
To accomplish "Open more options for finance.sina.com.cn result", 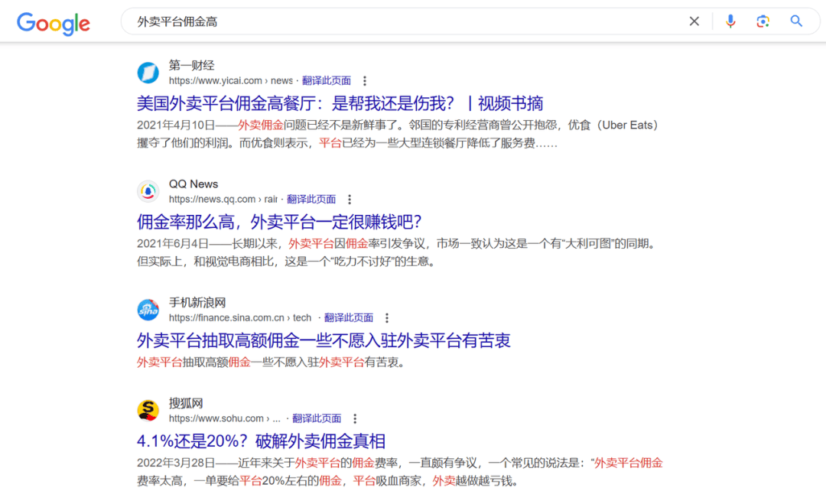I will 387,318.
